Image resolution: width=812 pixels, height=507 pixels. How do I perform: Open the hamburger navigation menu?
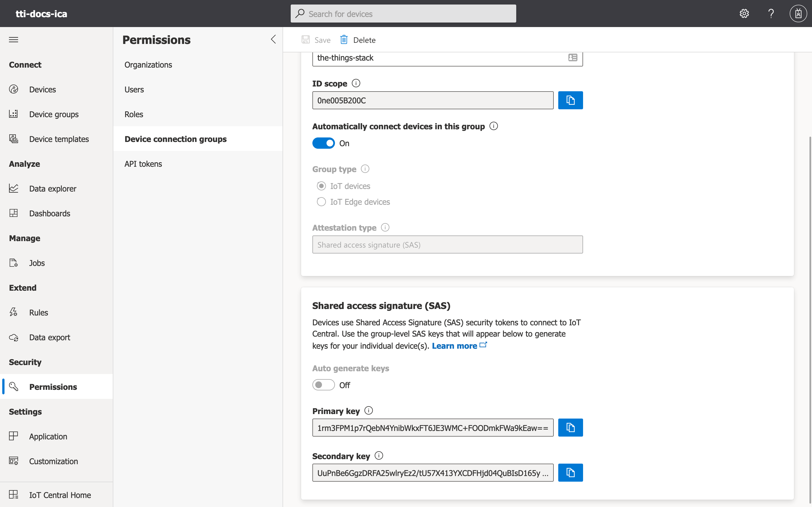click(x=14, y=39)
